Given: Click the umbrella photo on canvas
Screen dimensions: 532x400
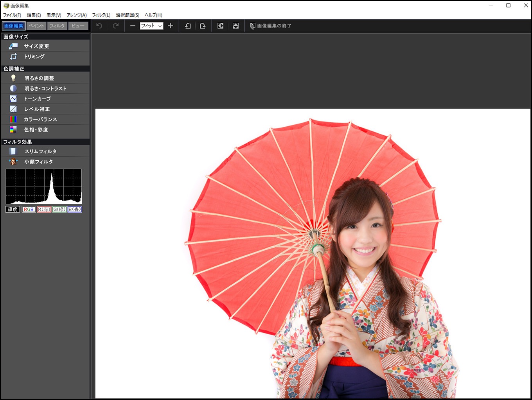Looking at the screenshot, I should point(313,253).
